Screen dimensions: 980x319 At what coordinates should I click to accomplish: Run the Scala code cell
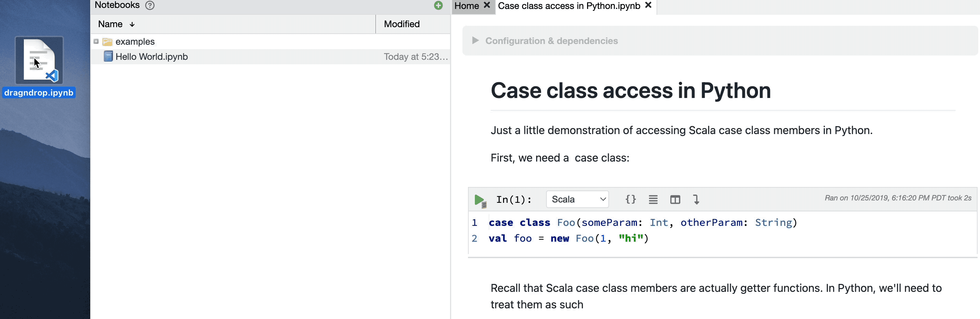(x=479, y=200)
